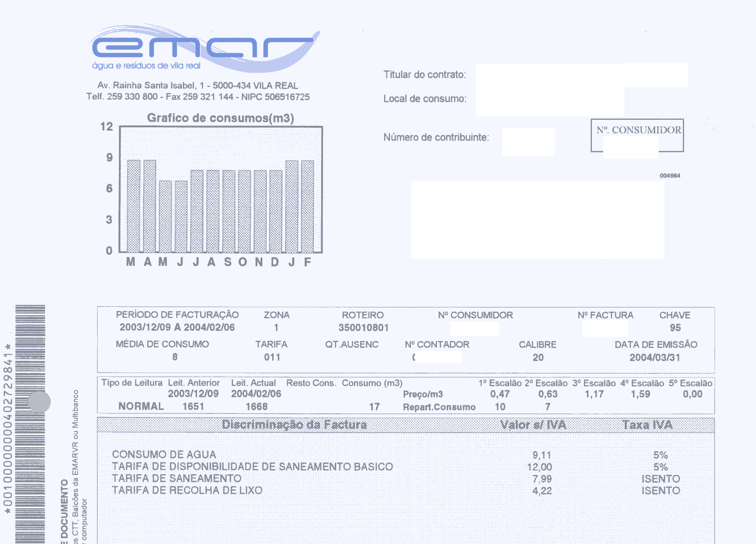The height and width of the screenshot is (544, 756).
Task: Click the Titular do contrato field
Action: (x=426, y=74)
